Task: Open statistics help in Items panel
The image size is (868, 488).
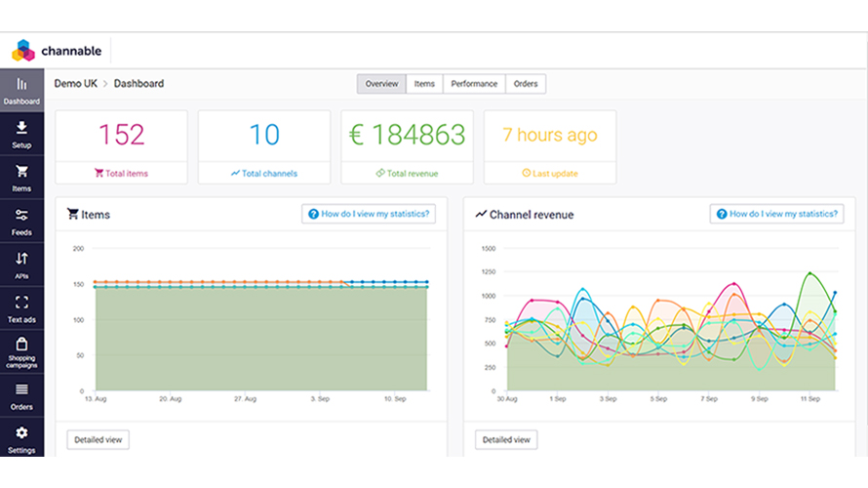Action: click(x=368, y=214)
